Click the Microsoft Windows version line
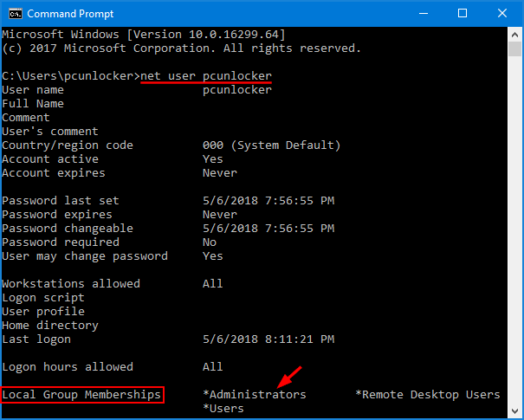 click(144, 35)
